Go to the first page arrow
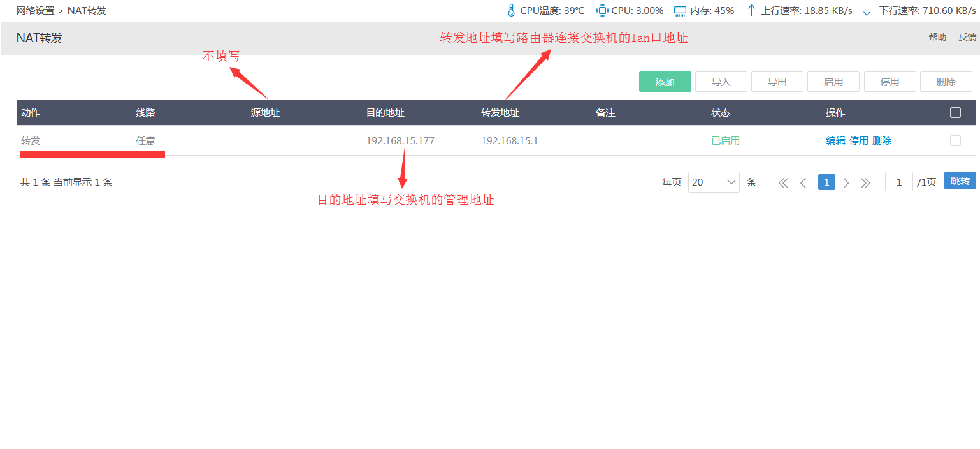980x449 pixels. coord(784,183)
